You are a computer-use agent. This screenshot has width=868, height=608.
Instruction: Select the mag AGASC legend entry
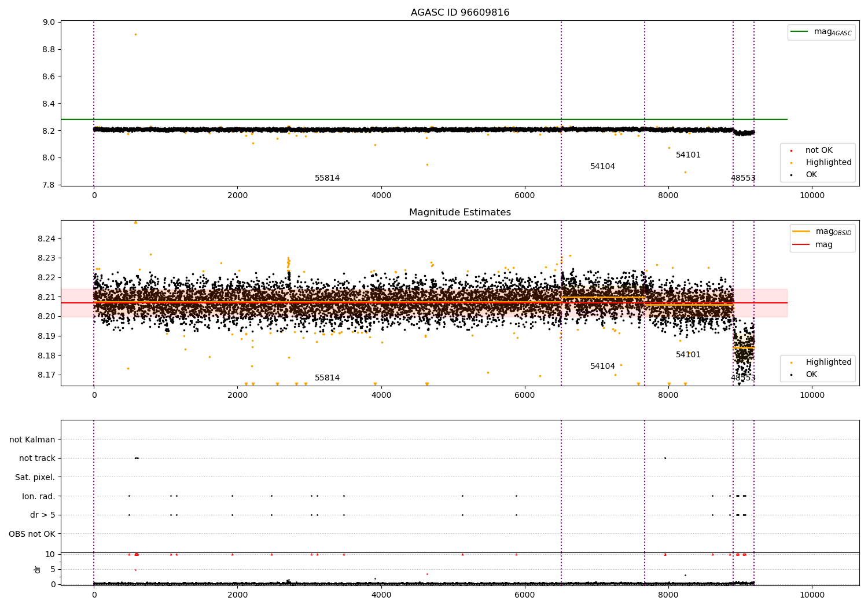(821, 32)
